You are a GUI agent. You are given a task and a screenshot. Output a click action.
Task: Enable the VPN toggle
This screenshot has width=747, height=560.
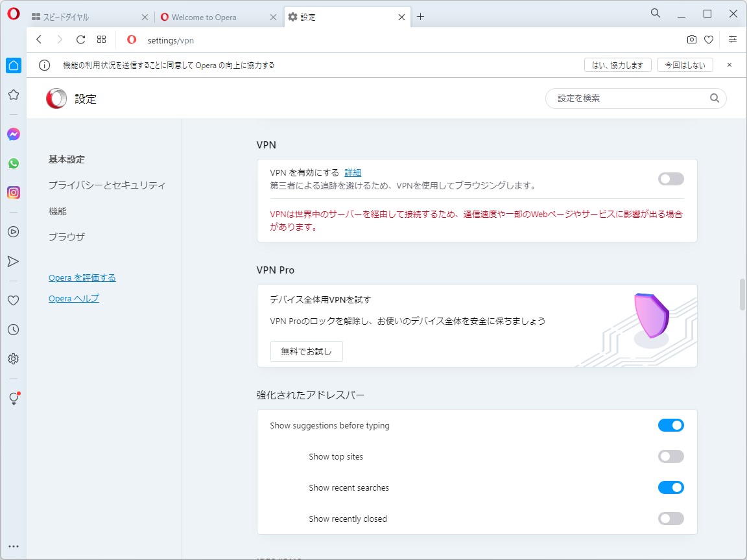click(x=670, y=178)
